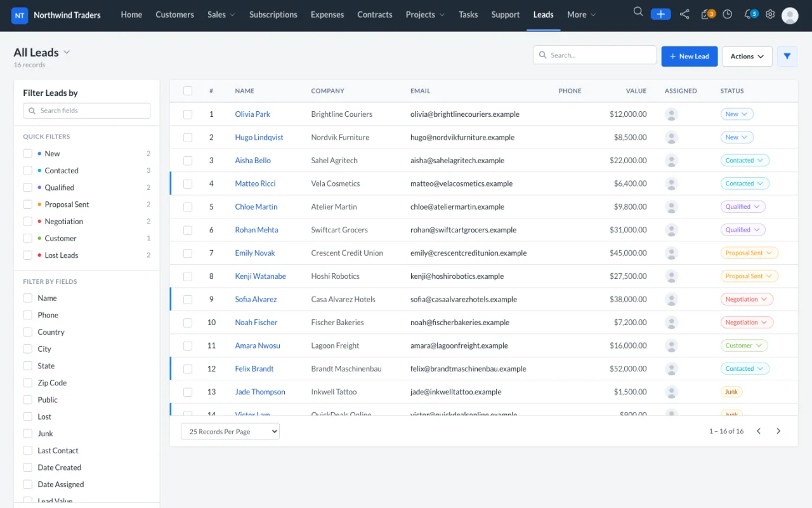
Task: Go to next page of records
Action: pyautogui.click(x=778, y=431)
